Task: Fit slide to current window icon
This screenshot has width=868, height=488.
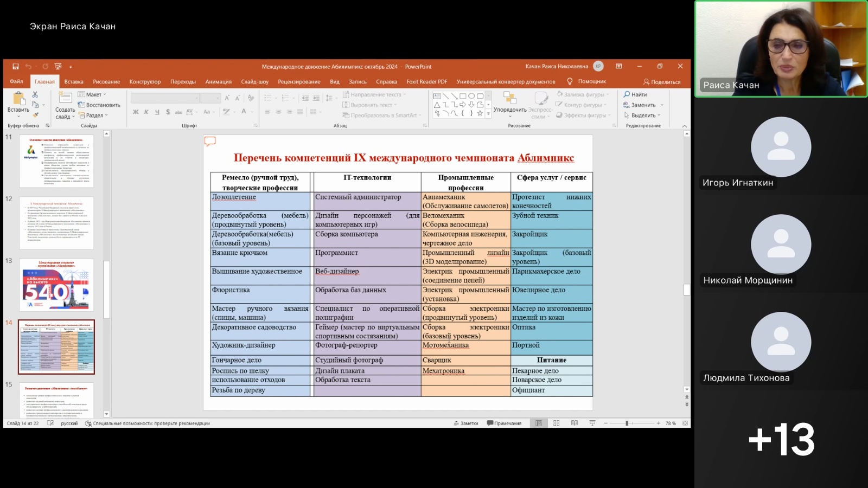Action: tap(685, 423)
